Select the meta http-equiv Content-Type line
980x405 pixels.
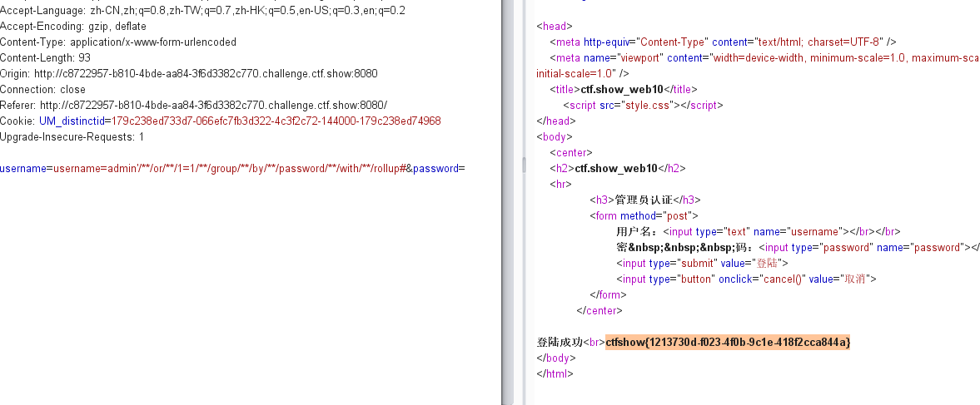[723, 42]
